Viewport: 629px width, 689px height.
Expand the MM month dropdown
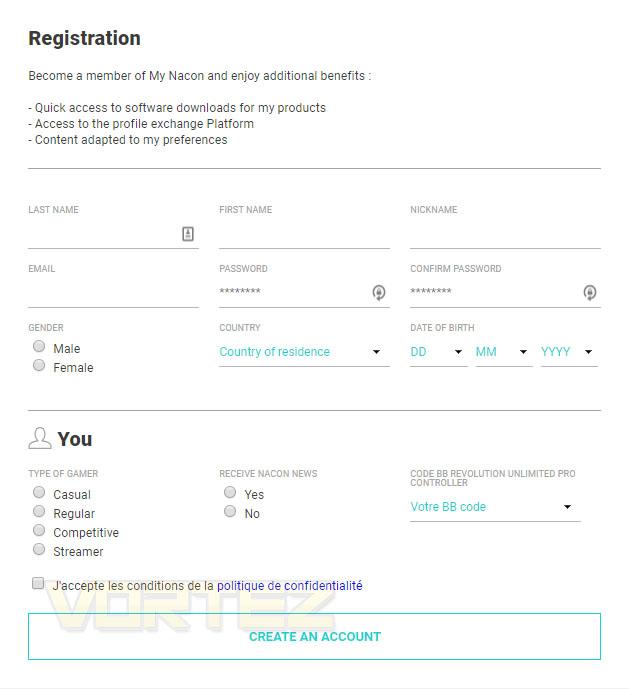tap(504, 352)
